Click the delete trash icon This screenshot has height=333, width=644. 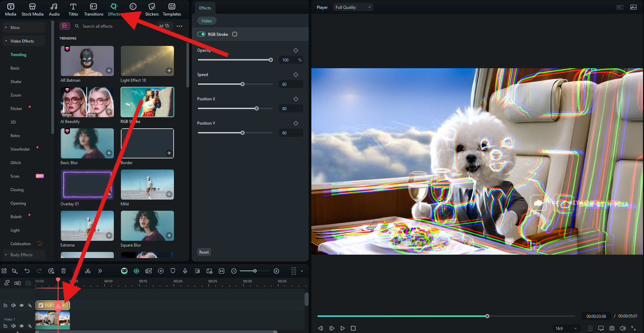[x=63, y=271]
